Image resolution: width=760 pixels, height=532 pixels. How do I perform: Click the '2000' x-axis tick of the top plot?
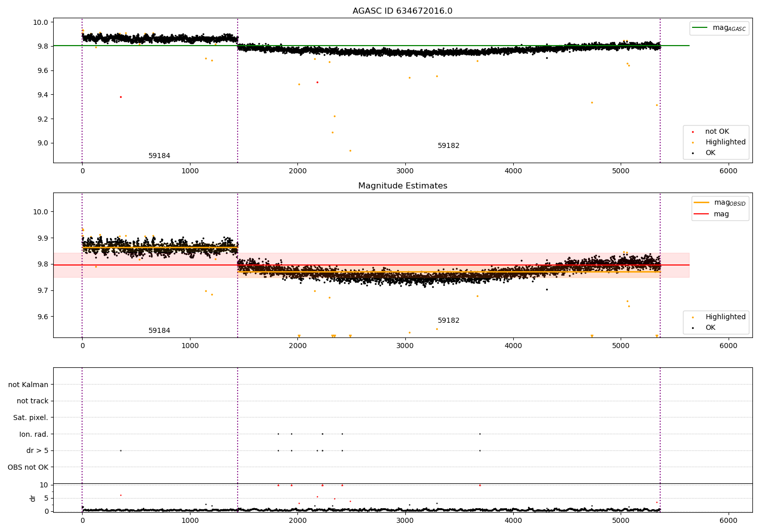(298, 171)
